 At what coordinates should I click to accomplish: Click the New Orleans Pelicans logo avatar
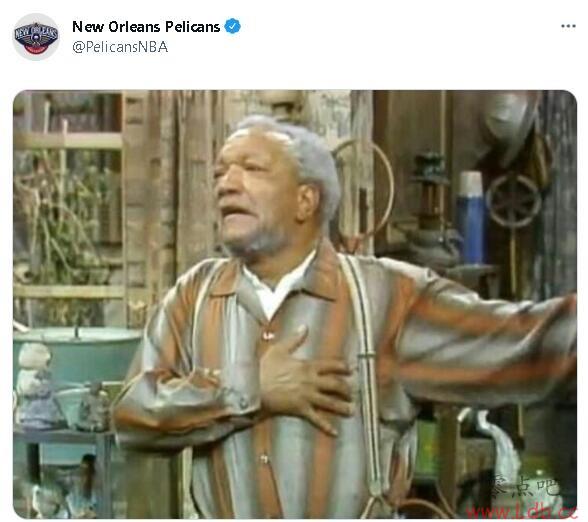[x=36, y=36]
